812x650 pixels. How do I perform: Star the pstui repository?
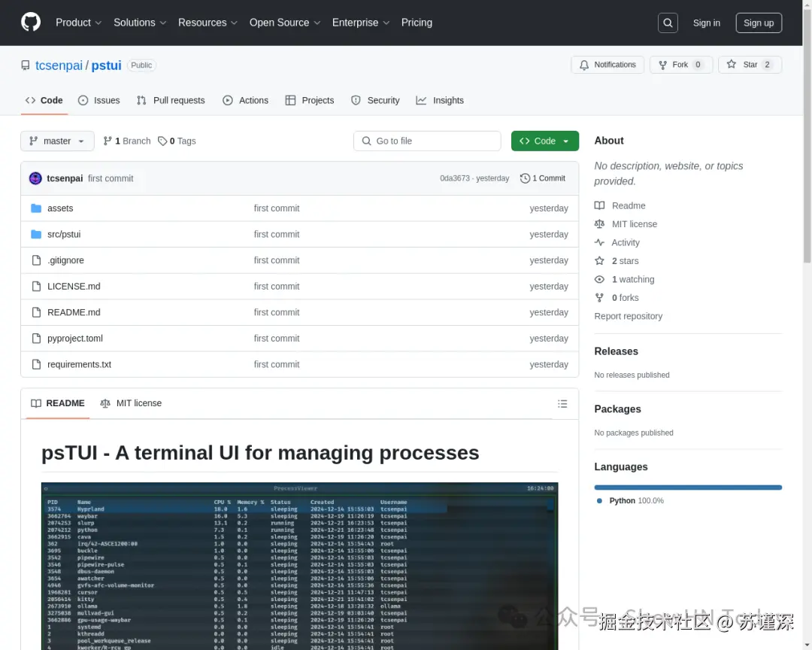[x=750, y=65]
